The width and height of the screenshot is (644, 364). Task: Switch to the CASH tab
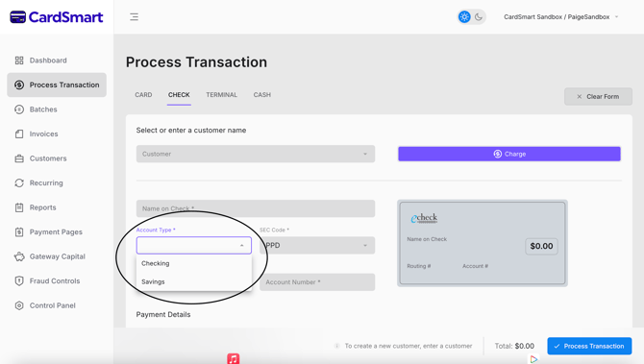pyautogui.click(x=262, y=95)
